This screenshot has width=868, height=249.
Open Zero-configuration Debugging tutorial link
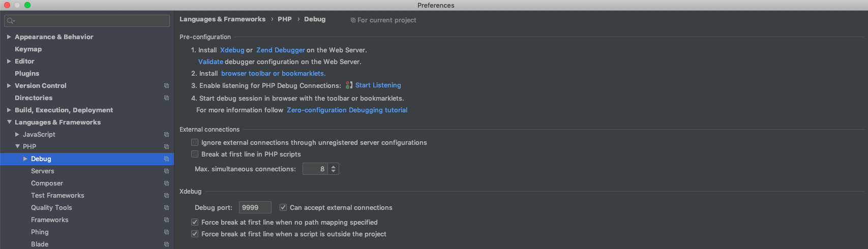coord(347,110)
